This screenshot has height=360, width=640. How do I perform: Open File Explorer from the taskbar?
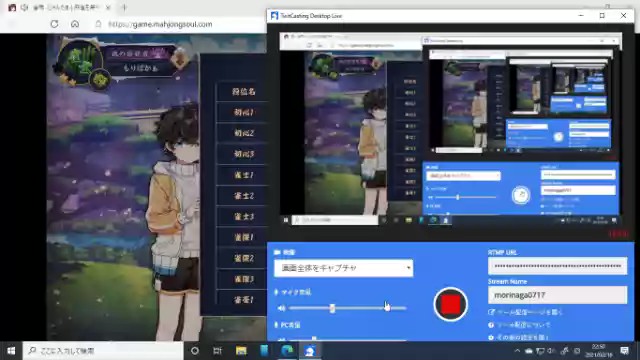[241, 351]
